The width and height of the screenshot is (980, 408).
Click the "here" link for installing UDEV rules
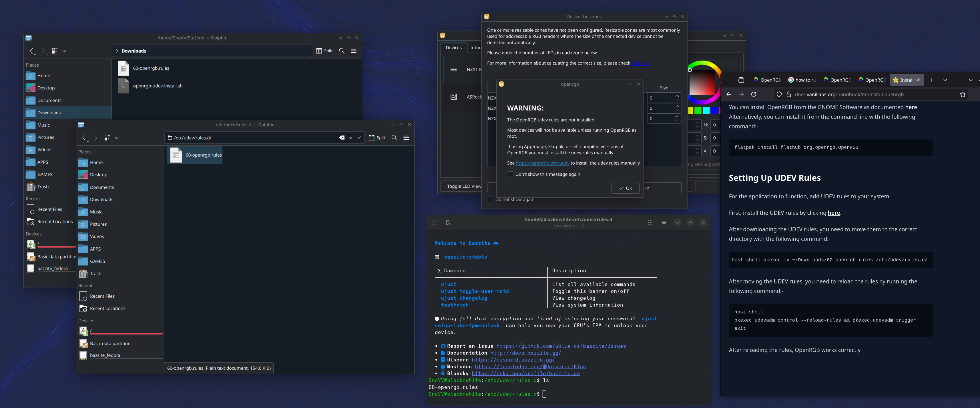click(x=834, y=213)
